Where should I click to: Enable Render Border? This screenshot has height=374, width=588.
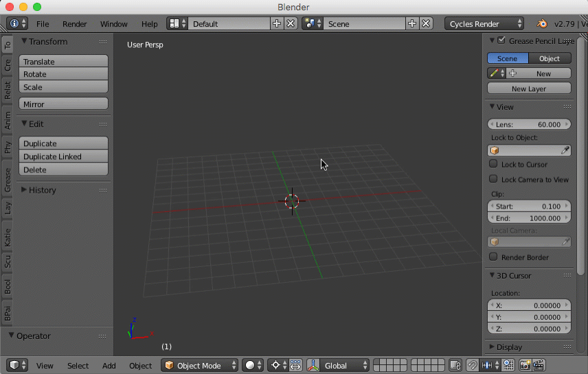493,257
